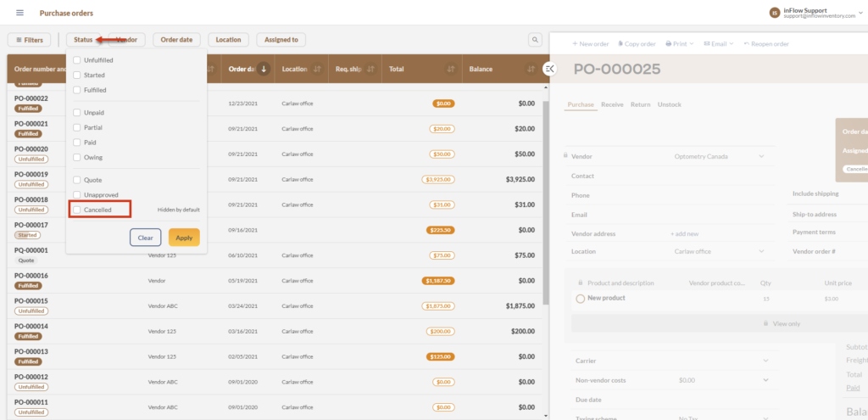Click the Reopen order arrow icon

(746, 44)
